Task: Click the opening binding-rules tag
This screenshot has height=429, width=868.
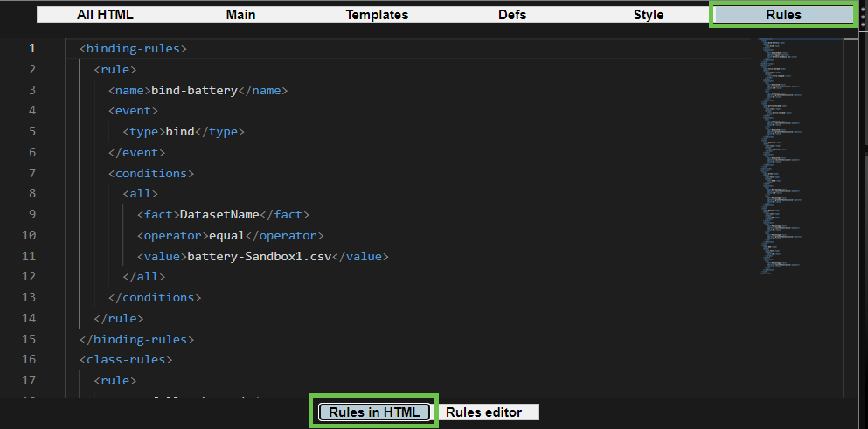Action: (x=134, y=48)
